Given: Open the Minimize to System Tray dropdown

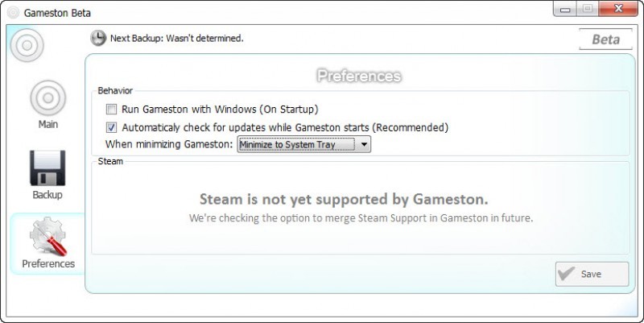Looking at the screenshot, I should click(x=304, y=145).
